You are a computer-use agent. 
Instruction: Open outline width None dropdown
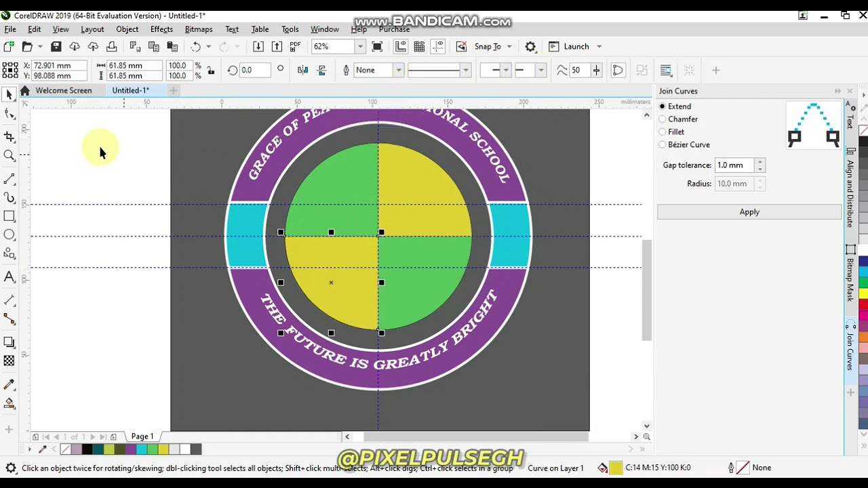pos(398,70)
